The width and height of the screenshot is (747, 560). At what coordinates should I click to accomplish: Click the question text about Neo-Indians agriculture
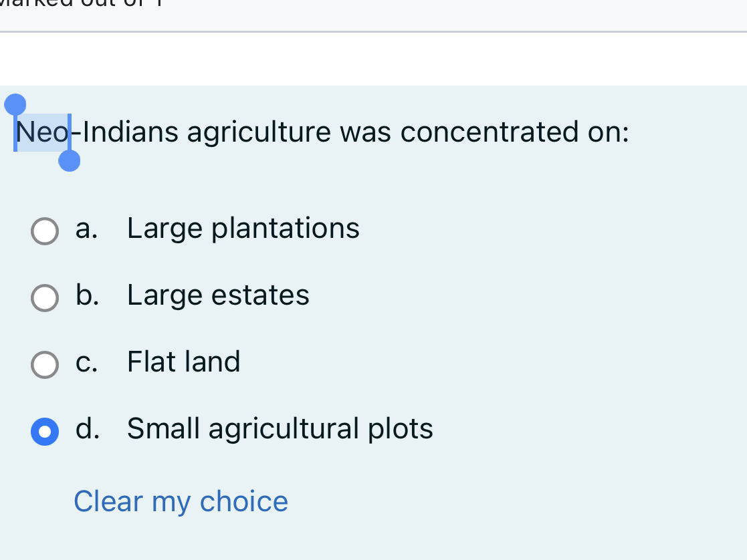pyautogui.click(x=321, y=132)
